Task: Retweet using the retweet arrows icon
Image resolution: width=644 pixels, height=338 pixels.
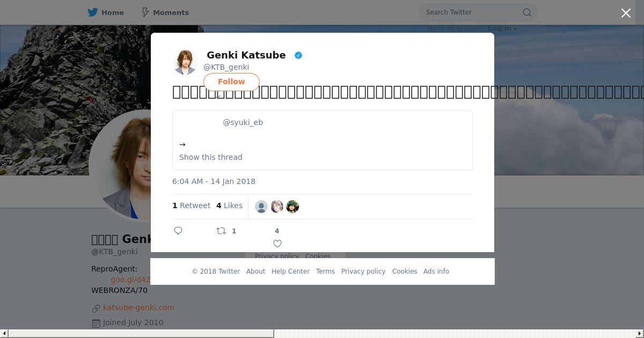Action: 221,231
